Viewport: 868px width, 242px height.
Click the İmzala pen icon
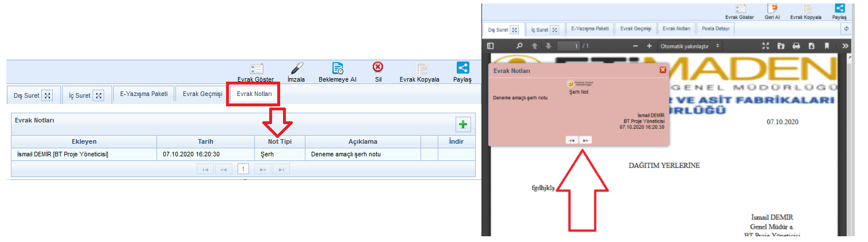pos(297,69)
